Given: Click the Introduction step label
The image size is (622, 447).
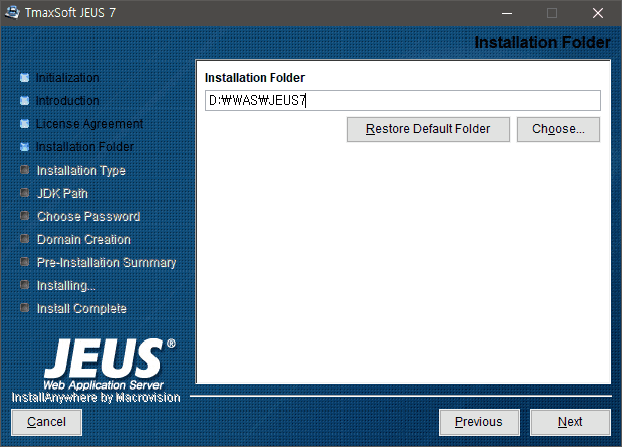Looking at the screenshot, I should [x=67, y=101].
